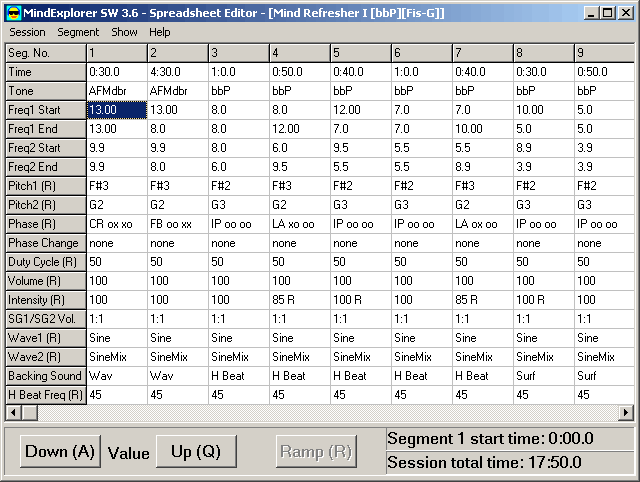The width and height of the screenshot is (640, 482).
Task: Click SG1/SG2 Vol. cell 1:1 in segment 3
Action: click(x=239, y=319)
